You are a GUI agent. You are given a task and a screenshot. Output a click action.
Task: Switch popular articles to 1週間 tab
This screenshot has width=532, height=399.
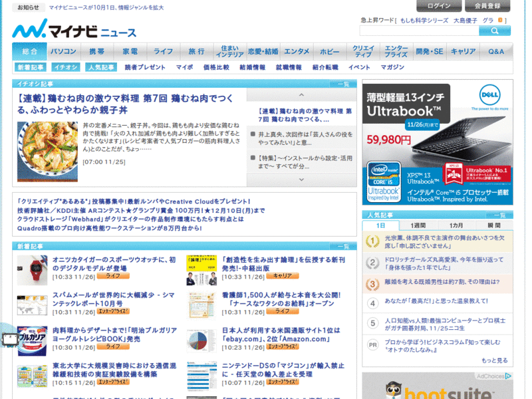tap(418, 225)
